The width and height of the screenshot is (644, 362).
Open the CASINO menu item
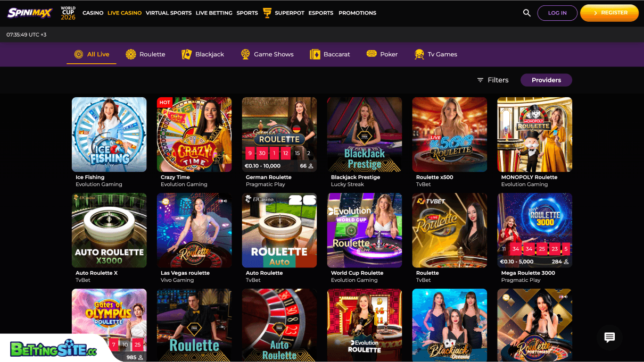pyautogui.click(x=93, y=13)
